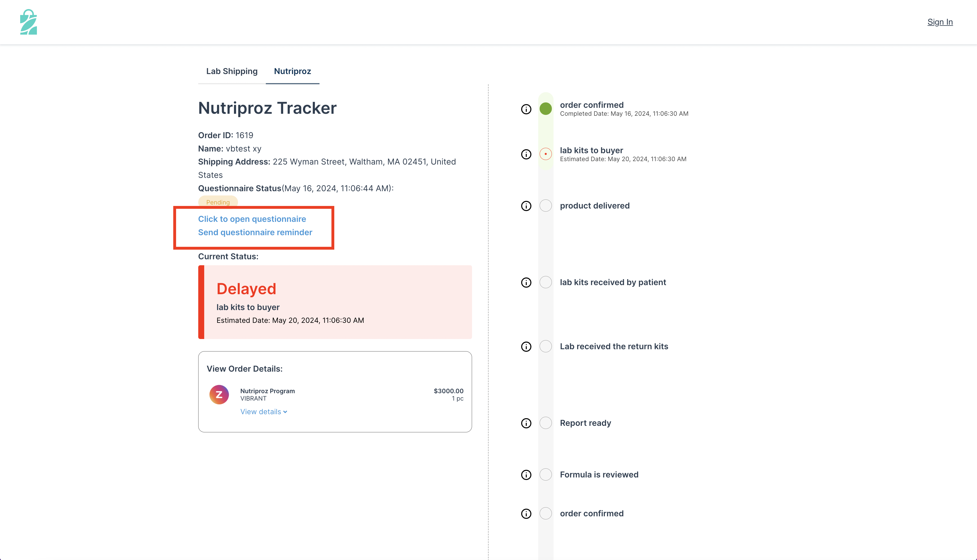
Task: View info for Report ready step
Action: coord(526,423)
